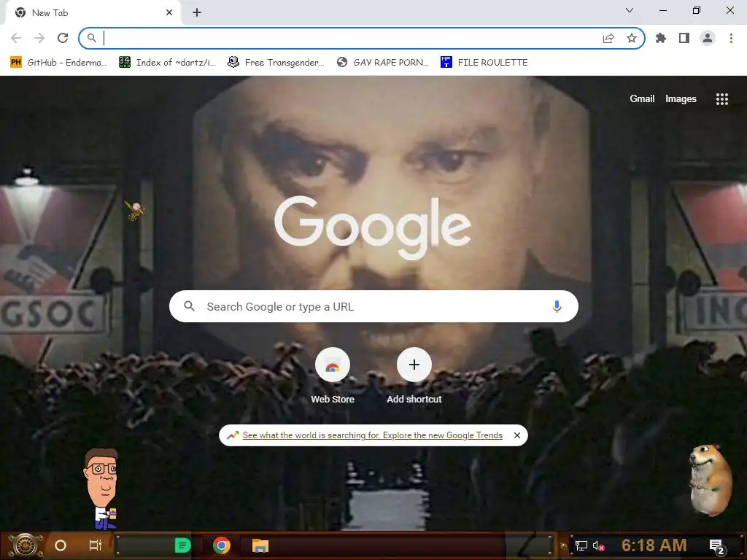This screenshot has width=747, height=560.
Task: Go back with the browser Back arrow
Action: [16, 38]
